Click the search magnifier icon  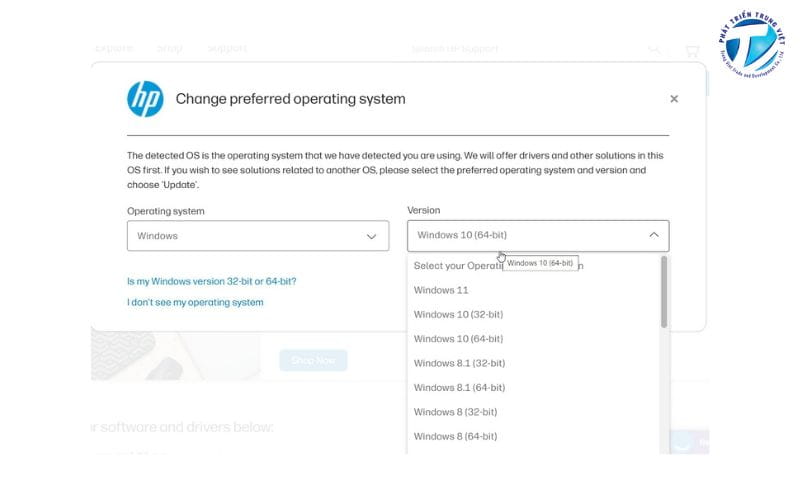[x=654, y=49]
